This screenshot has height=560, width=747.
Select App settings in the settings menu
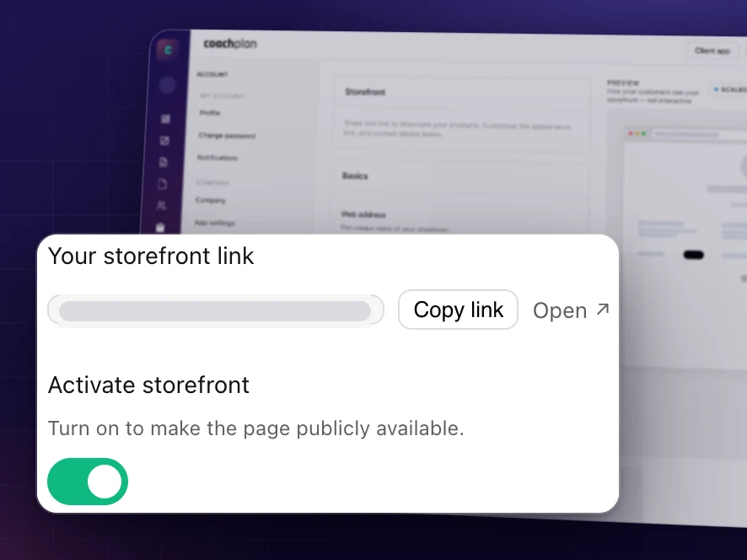point(214,223)
